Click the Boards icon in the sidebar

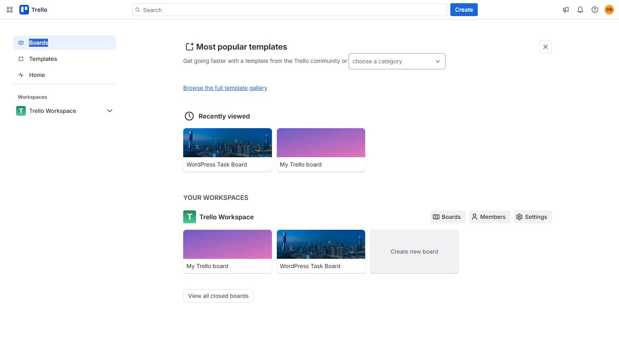21,43
